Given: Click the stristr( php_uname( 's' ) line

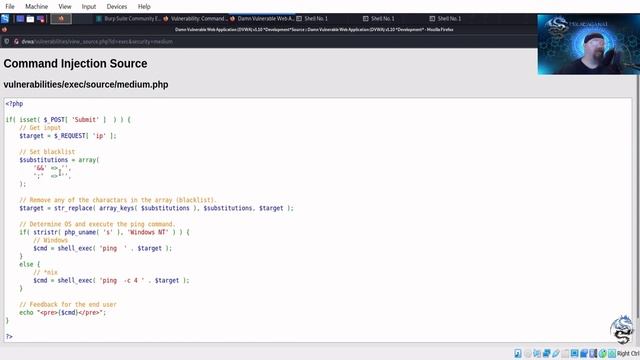Looking at the screenshot, I should (x=104, y=232).
